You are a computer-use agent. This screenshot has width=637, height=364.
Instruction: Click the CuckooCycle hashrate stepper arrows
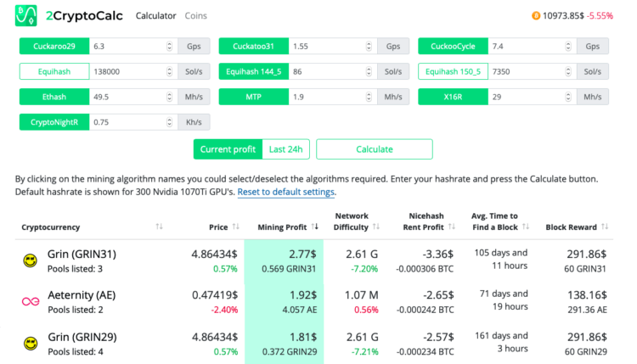click(568, 47)
